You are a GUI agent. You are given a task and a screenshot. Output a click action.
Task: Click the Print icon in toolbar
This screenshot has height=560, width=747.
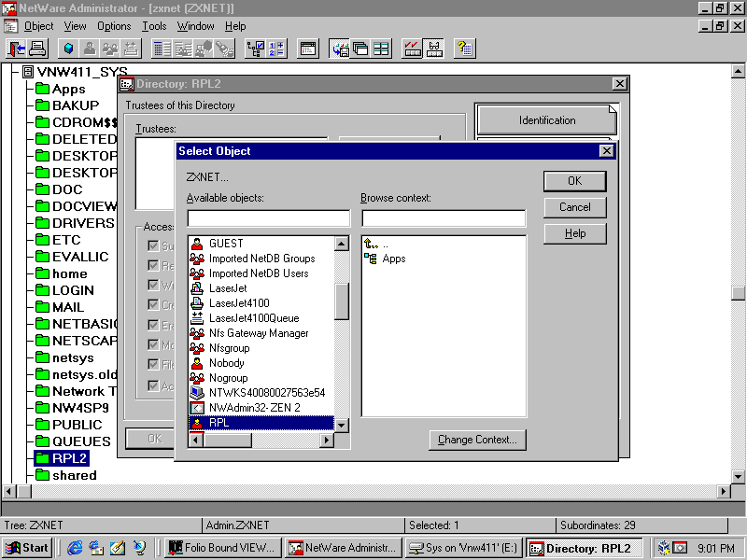pos(37,49)
